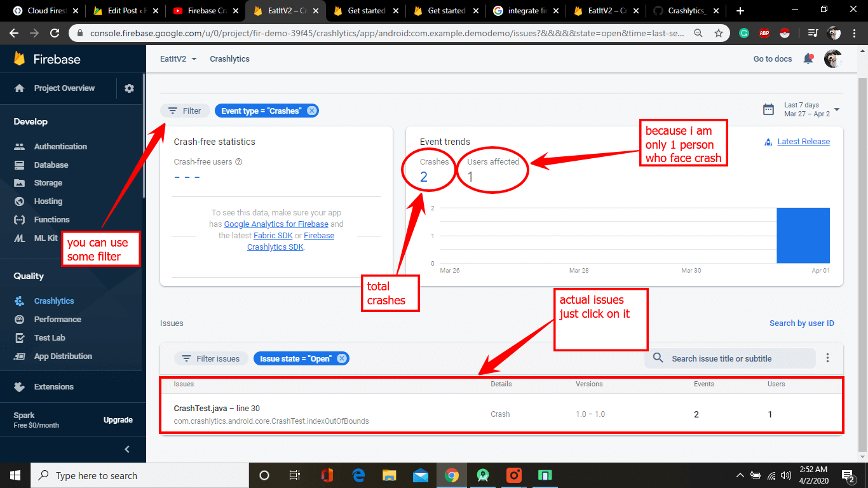
Task: Open Firebase Crashlytics SDK link
Action: (x=290, y=241)
